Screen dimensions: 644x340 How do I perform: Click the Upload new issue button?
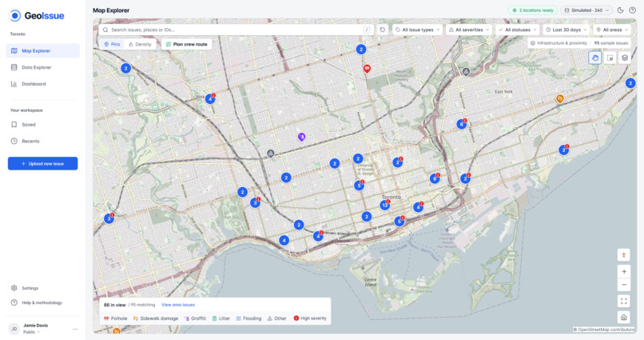42,163
